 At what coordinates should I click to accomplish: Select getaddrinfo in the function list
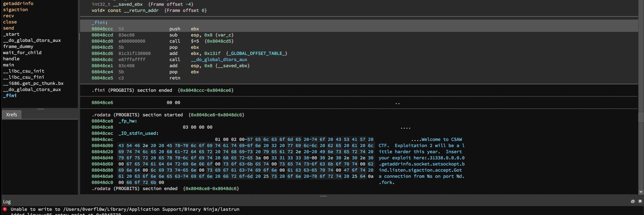click(x=18, y=3)
